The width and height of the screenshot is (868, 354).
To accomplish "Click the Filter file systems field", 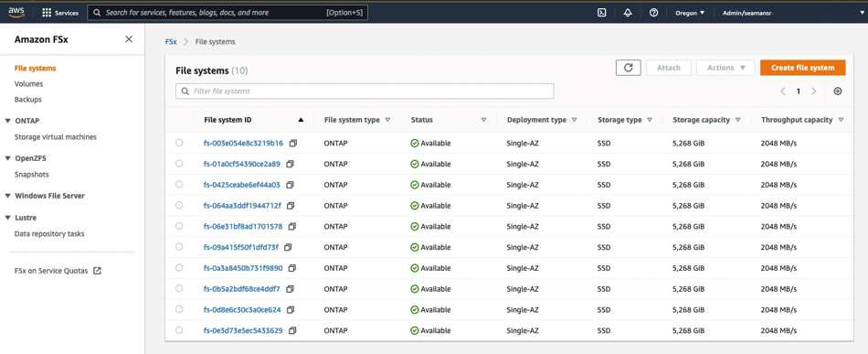I will [365, 91].
